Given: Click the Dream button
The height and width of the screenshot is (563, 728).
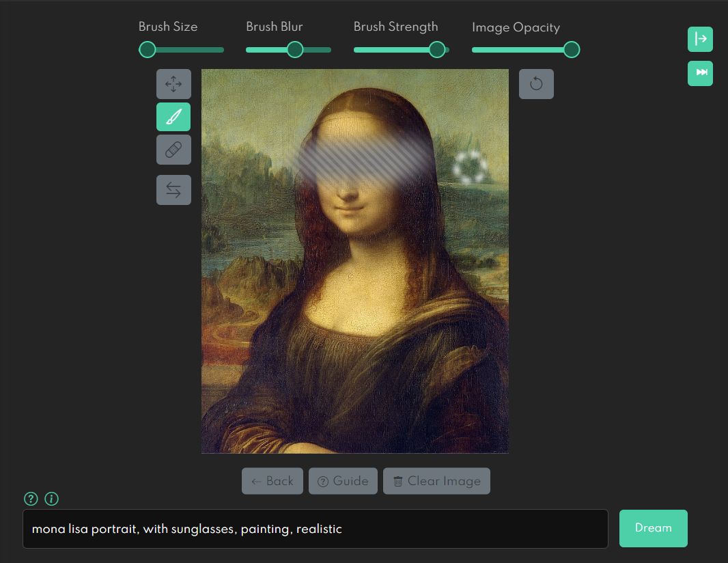Looking at the screenshot, I should click(x=654, y=528).
